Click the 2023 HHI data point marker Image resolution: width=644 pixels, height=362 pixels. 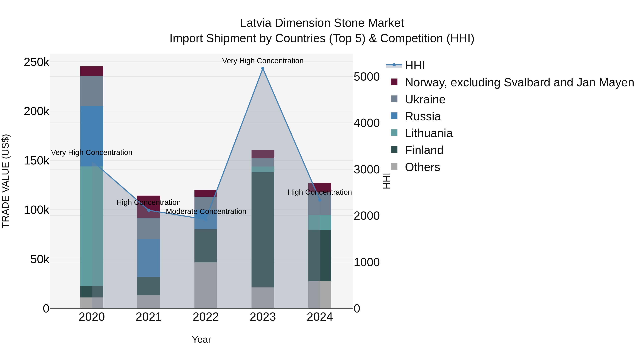coord(263,68)
